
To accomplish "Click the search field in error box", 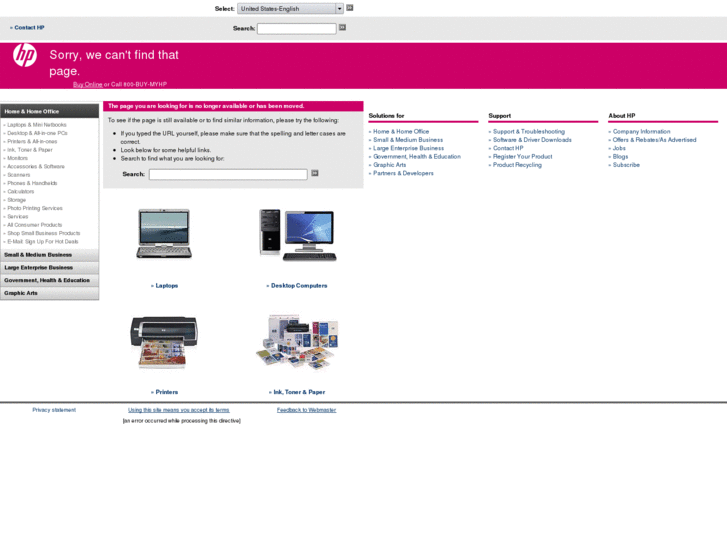I will (228, 174).
